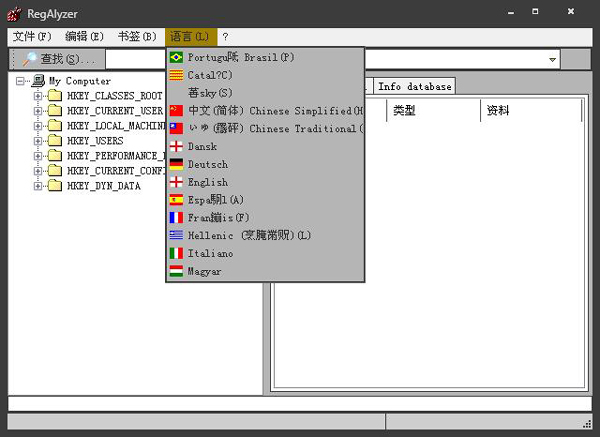Click the English flag icon
This screenshot has width=600, height=437.
(176, 182)
